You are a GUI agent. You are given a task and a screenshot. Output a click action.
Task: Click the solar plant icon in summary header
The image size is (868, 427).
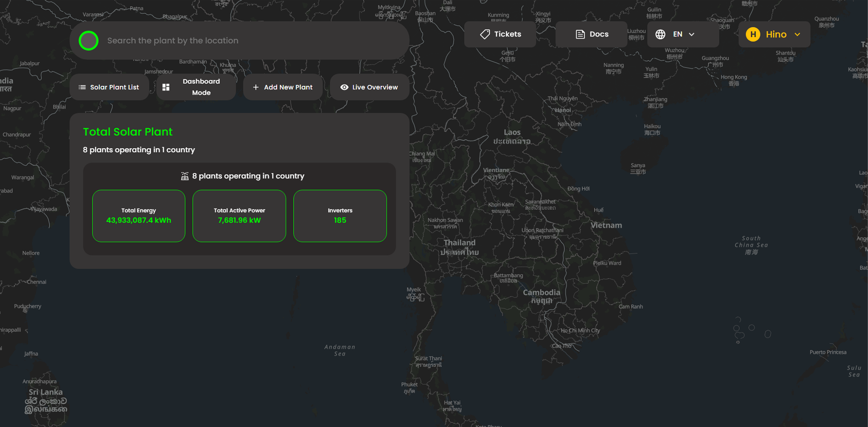click(185, 176)
